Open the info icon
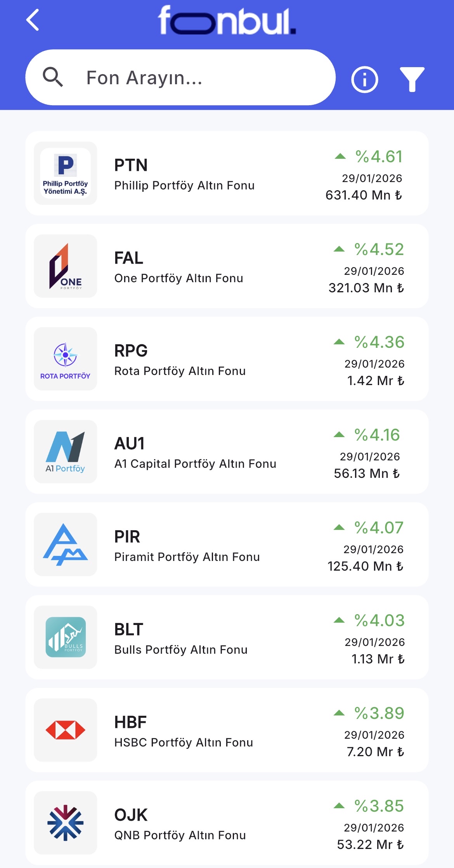Image resolution: width=454 pixels, height=868 pixels. 364,80
